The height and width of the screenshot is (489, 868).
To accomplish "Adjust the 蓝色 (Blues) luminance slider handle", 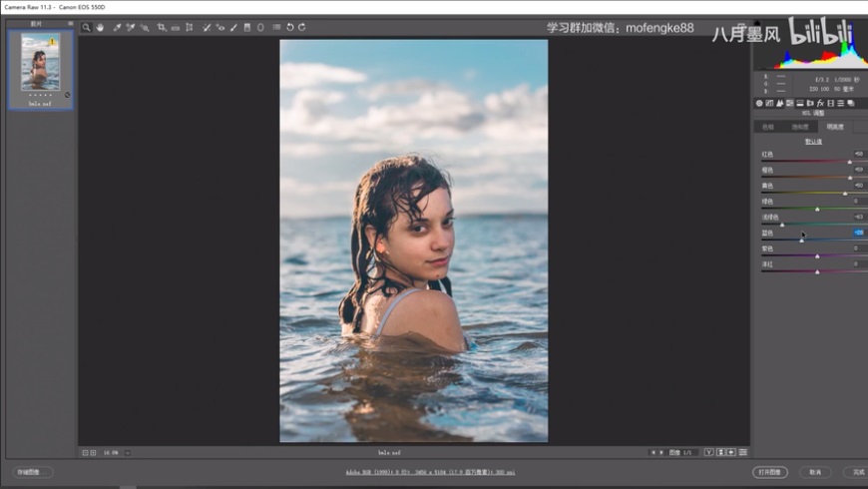I will 801,241.
